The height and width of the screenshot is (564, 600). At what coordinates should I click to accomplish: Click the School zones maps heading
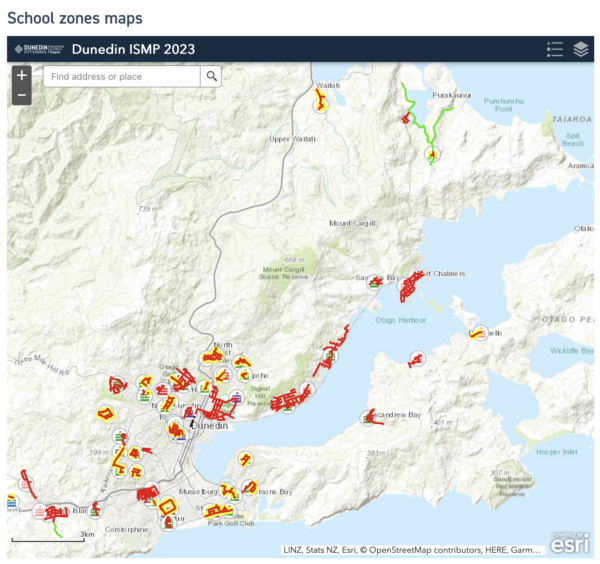(x=75, y=18)
